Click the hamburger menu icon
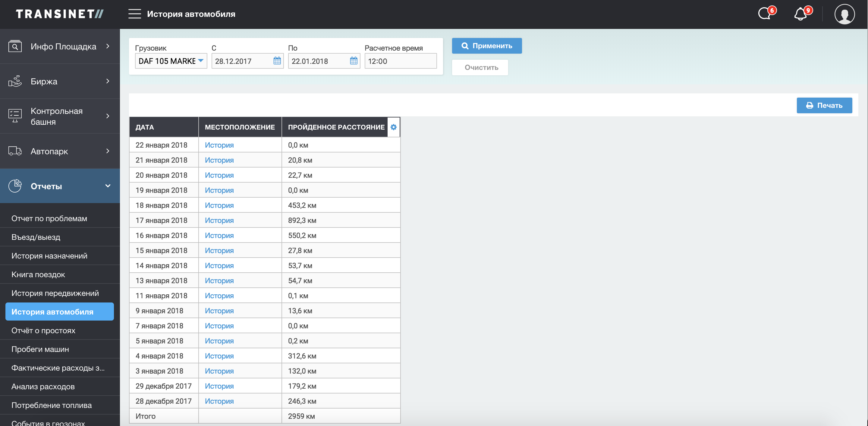Screen dimensions: 868x426 134,14
